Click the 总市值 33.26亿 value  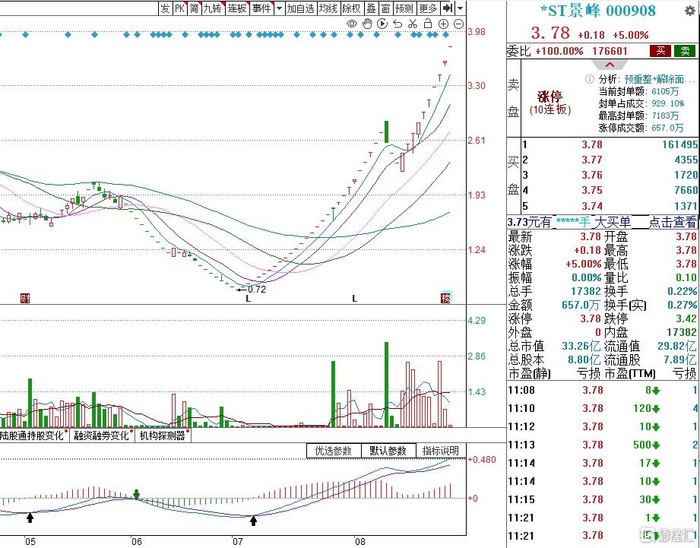tap(581, 346)
